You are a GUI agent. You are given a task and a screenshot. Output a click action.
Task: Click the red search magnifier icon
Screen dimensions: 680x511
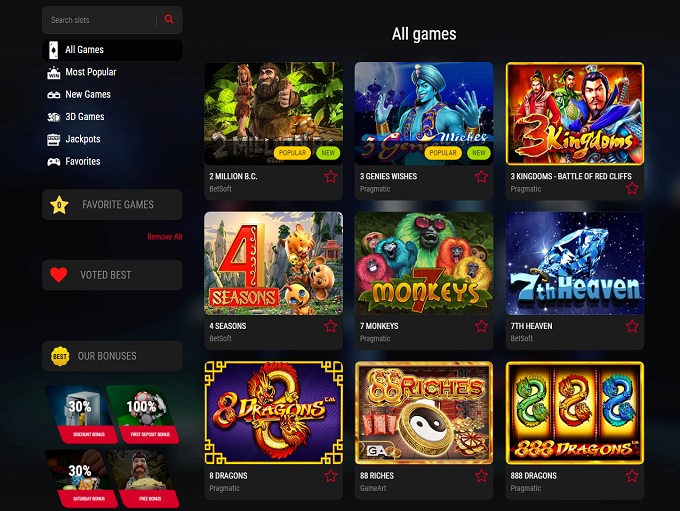point(169,19)
